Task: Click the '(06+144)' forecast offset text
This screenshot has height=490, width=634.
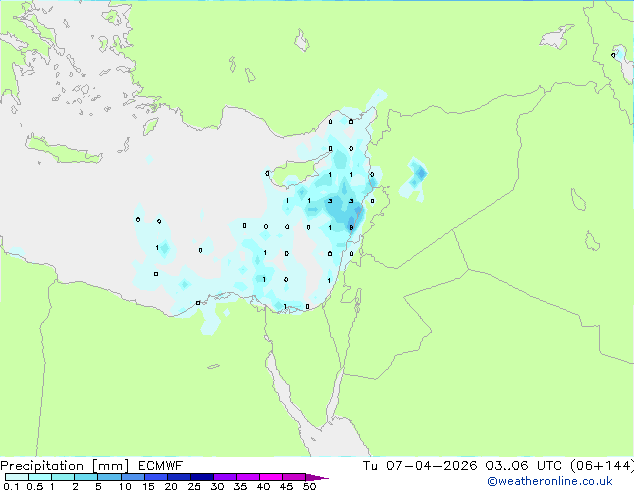Action: [x=602, y=466]
